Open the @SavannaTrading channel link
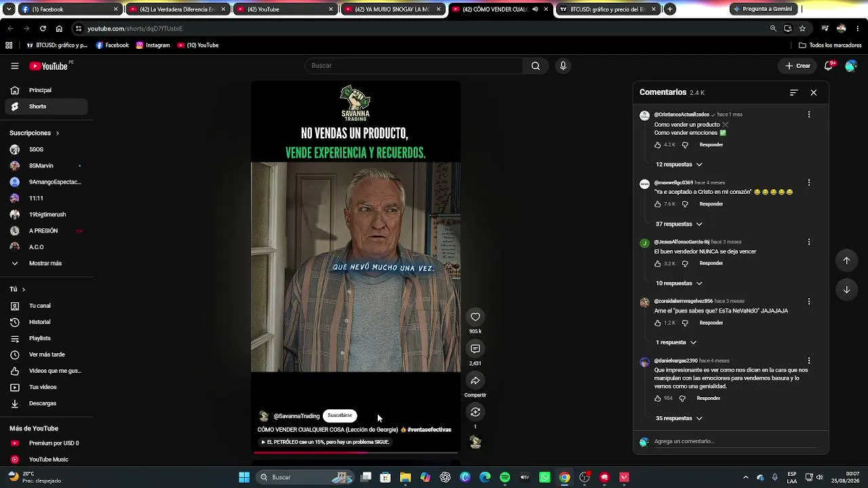868x488 pixels. [296, 416]
